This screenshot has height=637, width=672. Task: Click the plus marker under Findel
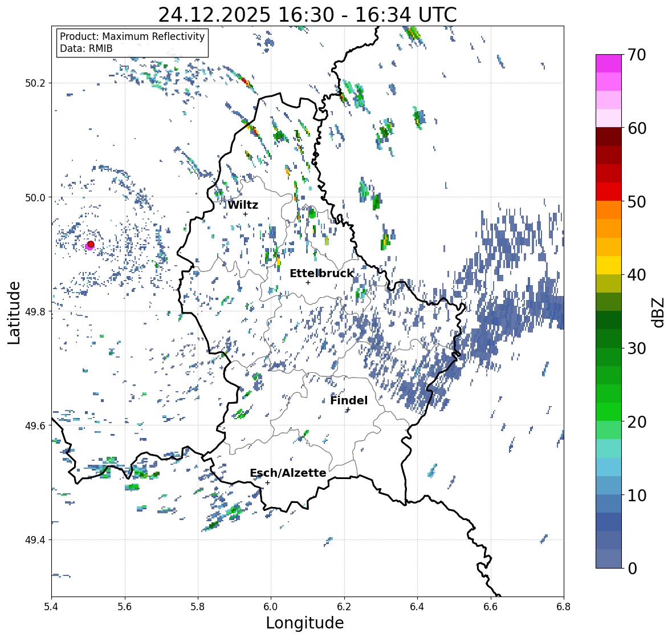[348, 410]
